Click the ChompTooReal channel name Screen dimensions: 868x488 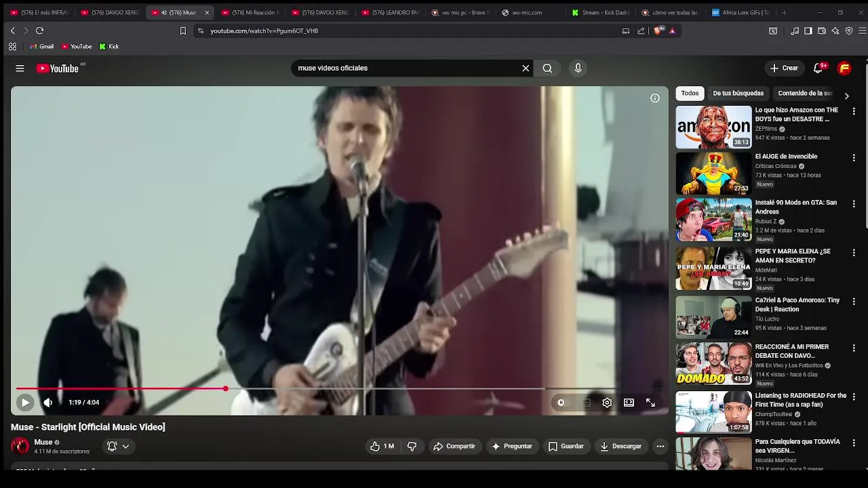pyautogui.click(x=774, y=414)
